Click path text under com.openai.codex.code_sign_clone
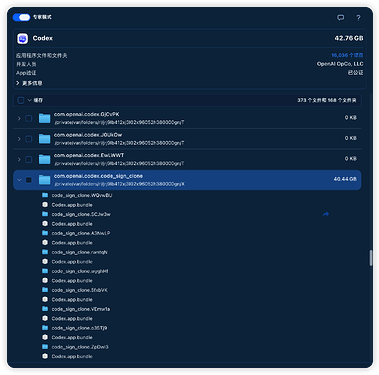 [x=120, y=184]
